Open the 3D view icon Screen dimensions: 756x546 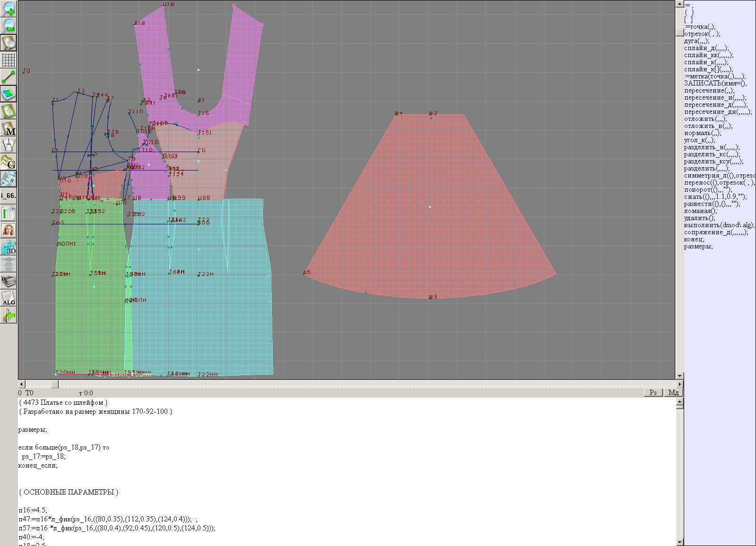[9, 247]
